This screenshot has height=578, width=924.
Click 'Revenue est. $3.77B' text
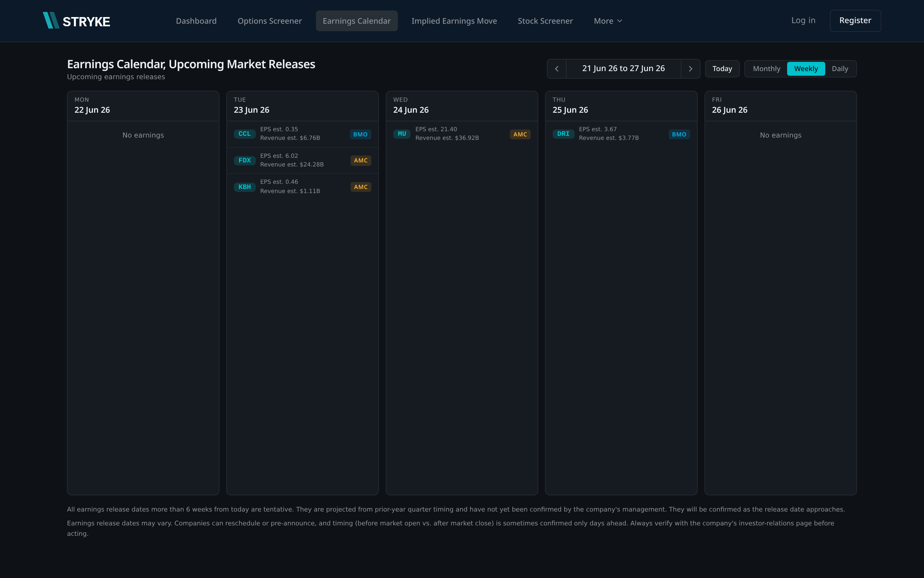pyautogui.click(x=609, y=138)
